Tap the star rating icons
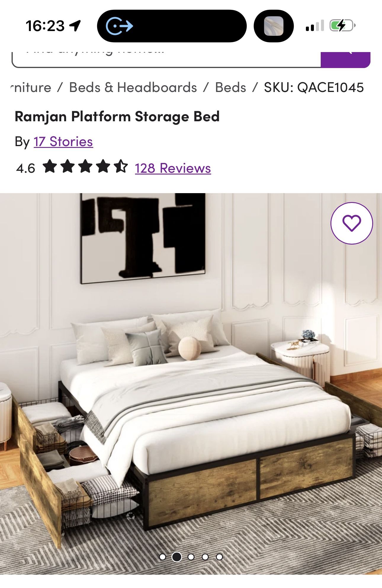The height and width of the screenshot is (588, 382). [x=85, y=166]
